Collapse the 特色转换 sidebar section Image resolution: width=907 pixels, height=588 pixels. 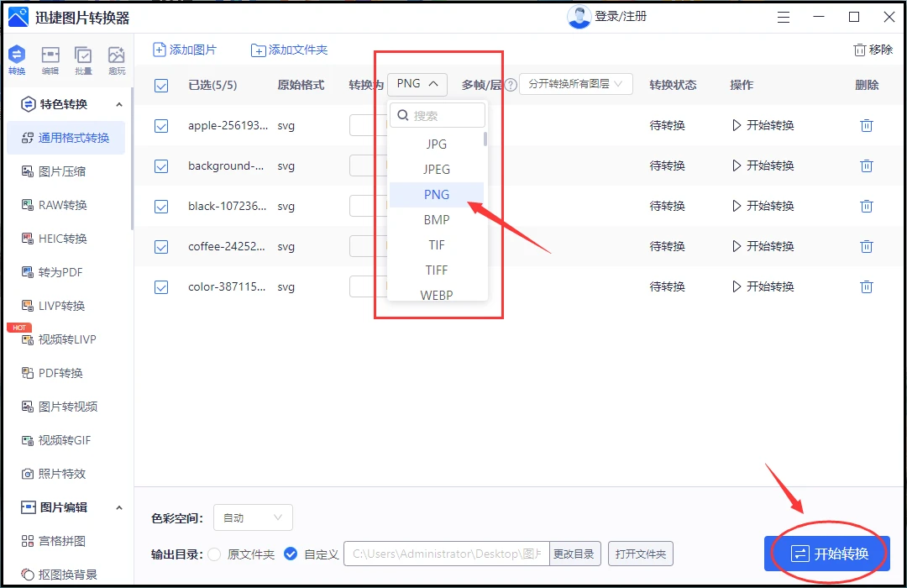tap(119, 104)
